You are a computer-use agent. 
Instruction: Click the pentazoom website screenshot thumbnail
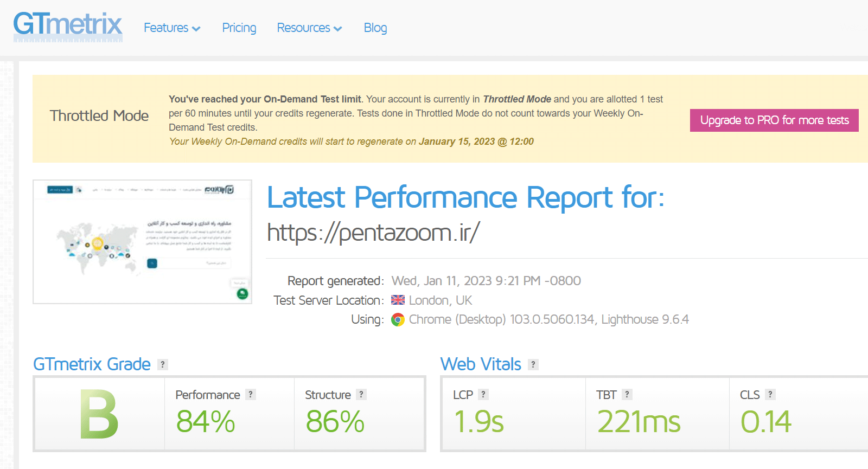pos(142,242)
